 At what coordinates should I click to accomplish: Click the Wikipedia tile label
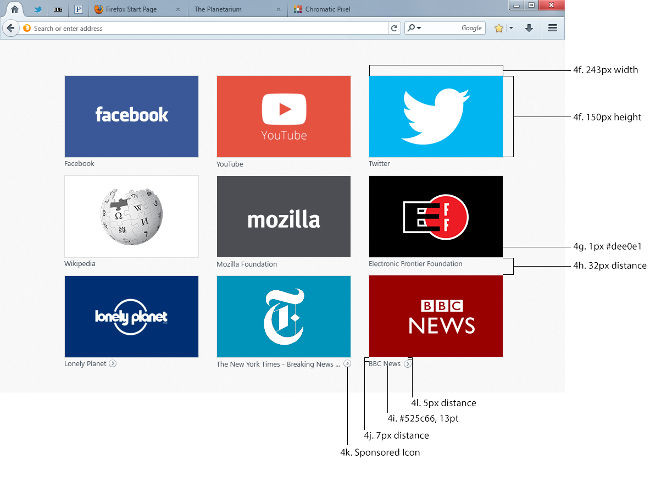click(80, 264)
